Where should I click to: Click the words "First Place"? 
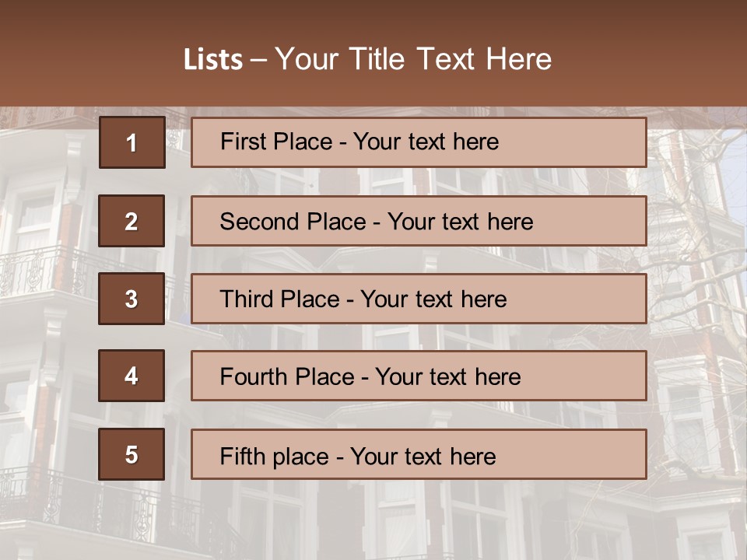[x=276, y=142]
